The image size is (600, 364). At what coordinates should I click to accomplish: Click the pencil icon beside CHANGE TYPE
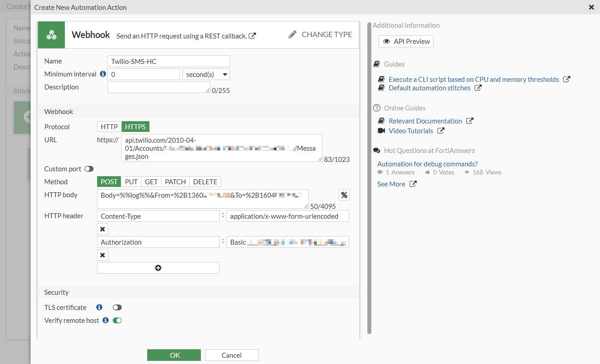[x=293, y=34]
